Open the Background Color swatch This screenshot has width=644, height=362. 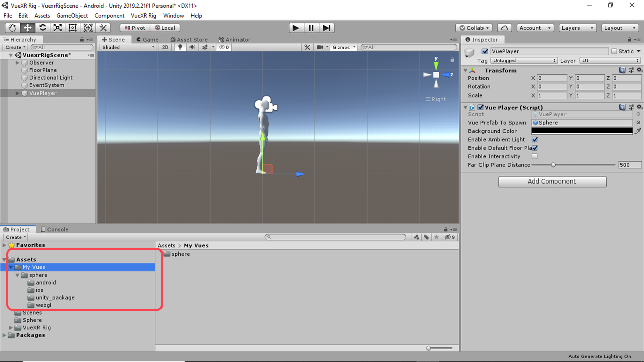[582, 131]
